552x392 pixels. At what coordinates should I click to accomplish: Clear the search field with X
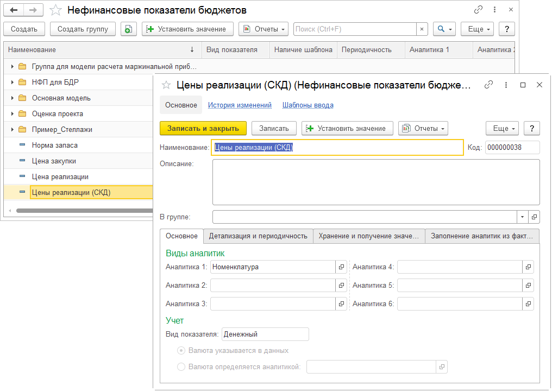[422, 29]
